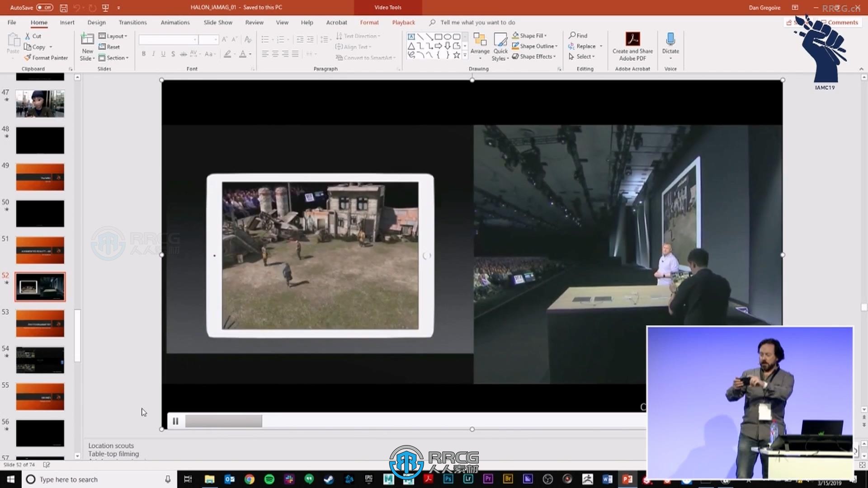
Task: Select the Text Box shape
Action: coord(411,37)
